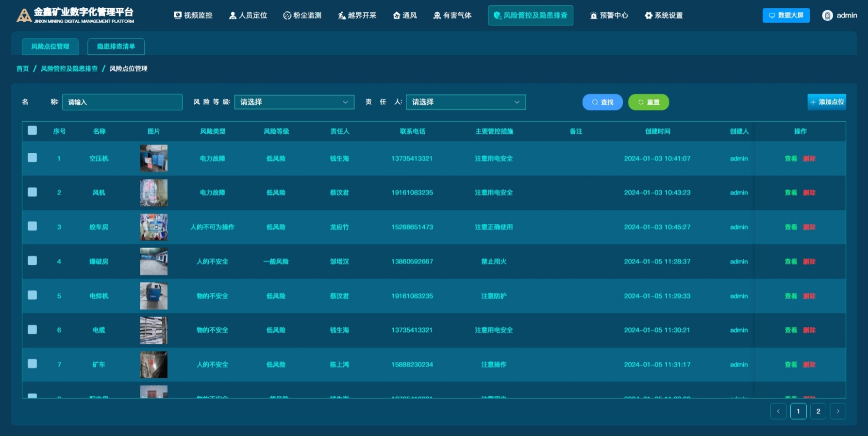Toggle the select-all checkbox in table header
Viewport: 868px width, 436px height.
[33, 130]
